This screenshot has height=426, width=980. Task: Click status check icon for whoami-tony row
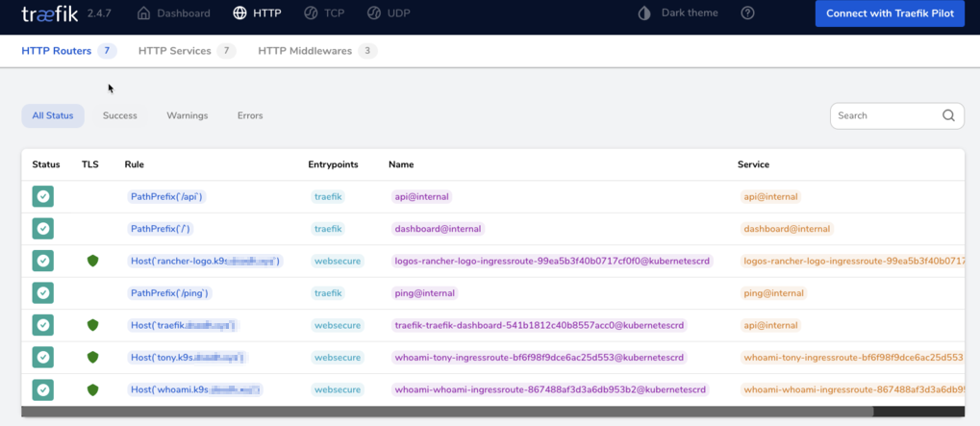(43, 358)
